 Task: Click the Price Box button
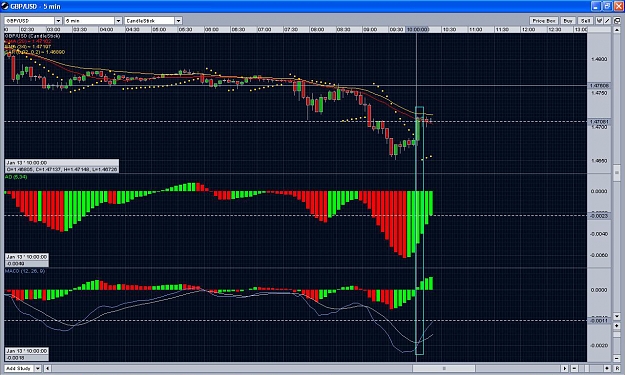[x=544, y=21]
